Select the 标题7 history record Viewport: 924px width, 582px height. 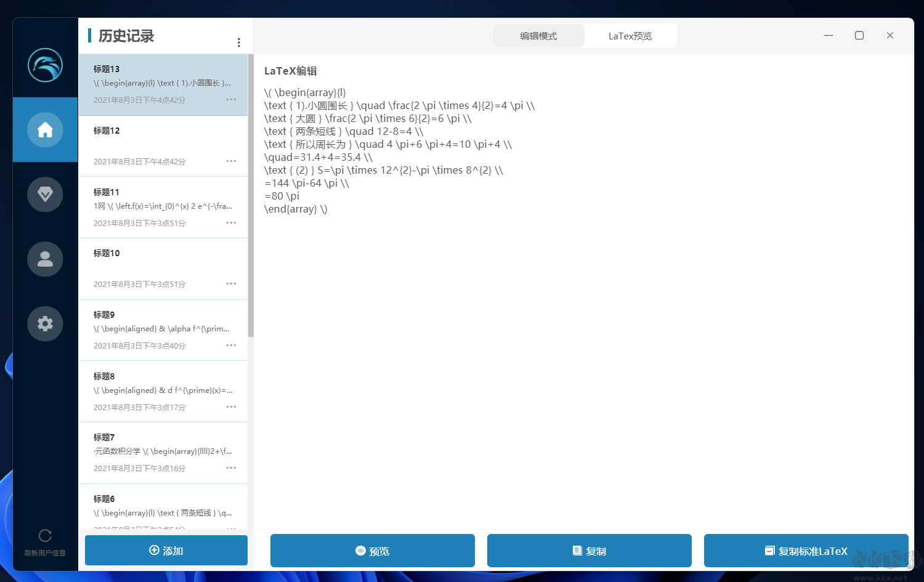click(x=163, y=453)
